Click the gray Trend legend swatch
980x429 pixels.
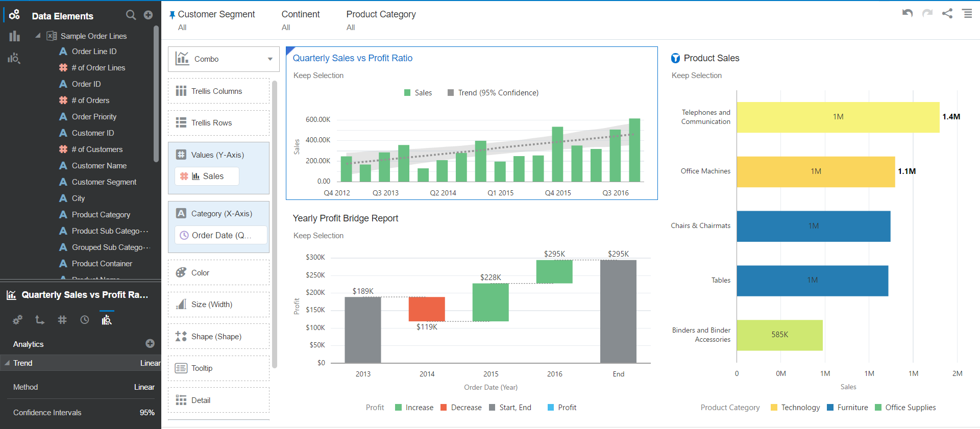tap(451, 93)
